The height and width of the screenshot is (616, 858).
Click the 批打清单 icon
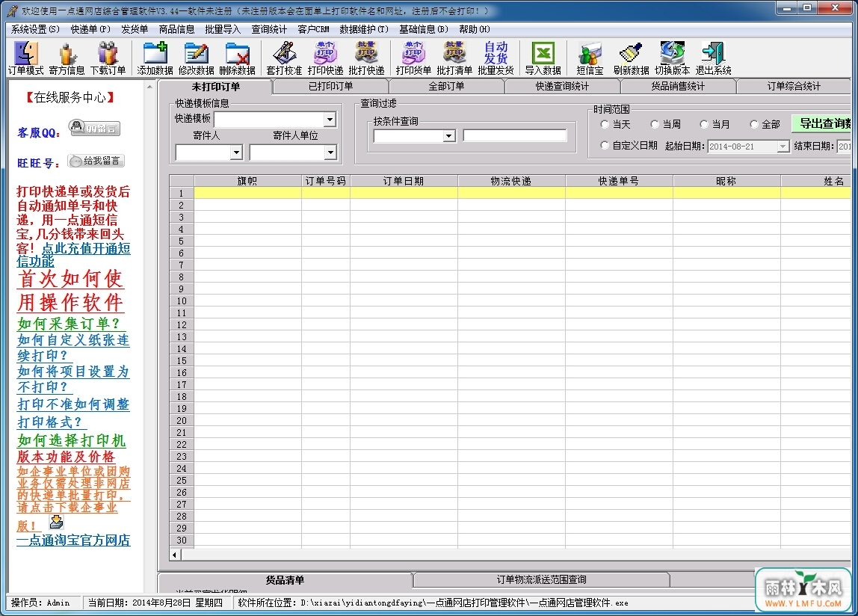[454, 58]
